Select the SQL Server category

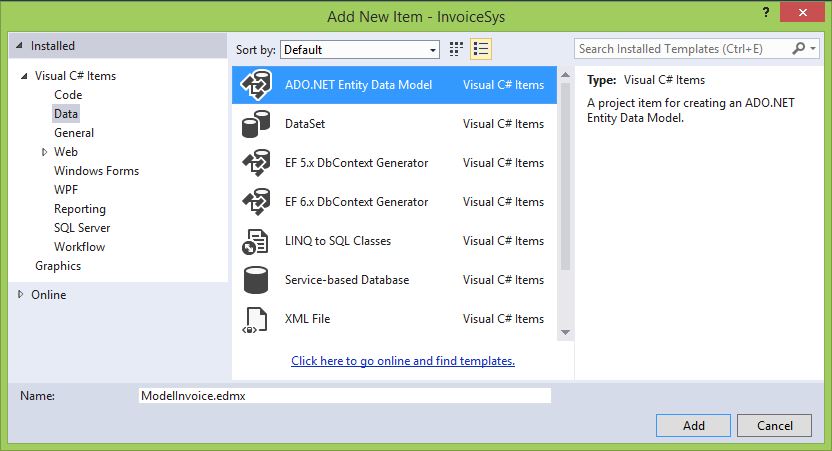pos(82,228)
